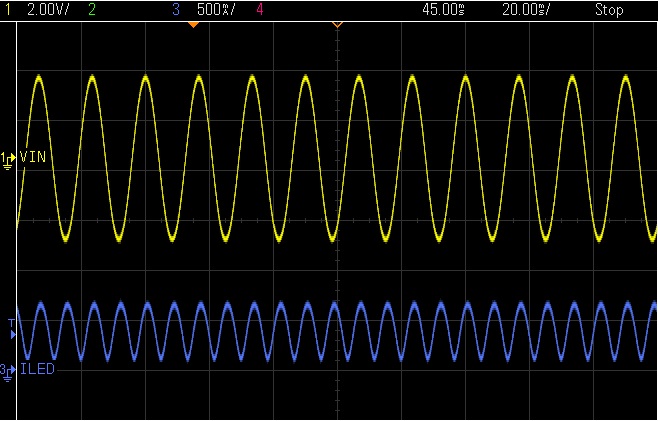Click the T trigger level marker

pyautogui.click(x=12, y=328)
